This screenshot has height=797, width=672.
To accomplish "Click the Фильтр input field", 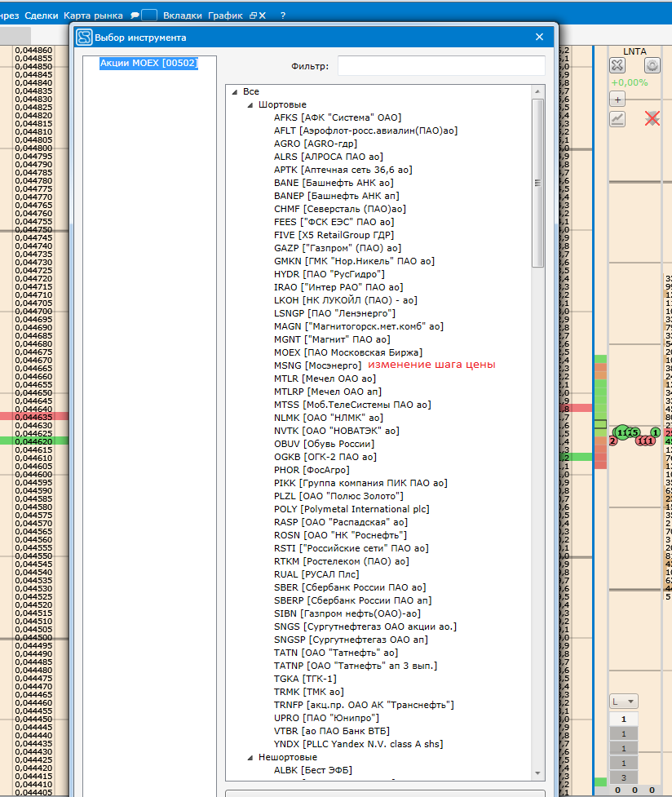I will (441, 65).
